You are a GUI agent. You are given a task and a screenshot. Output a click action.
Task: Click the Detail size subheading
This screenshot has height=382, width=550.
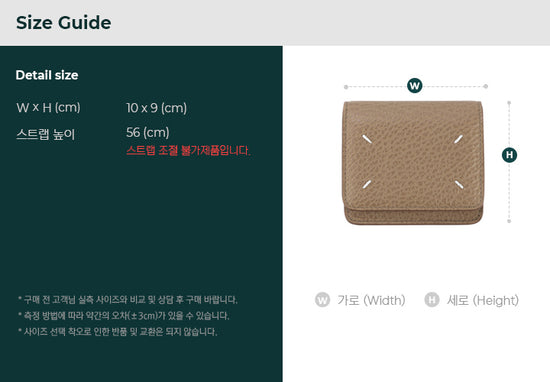coord(47,75)
